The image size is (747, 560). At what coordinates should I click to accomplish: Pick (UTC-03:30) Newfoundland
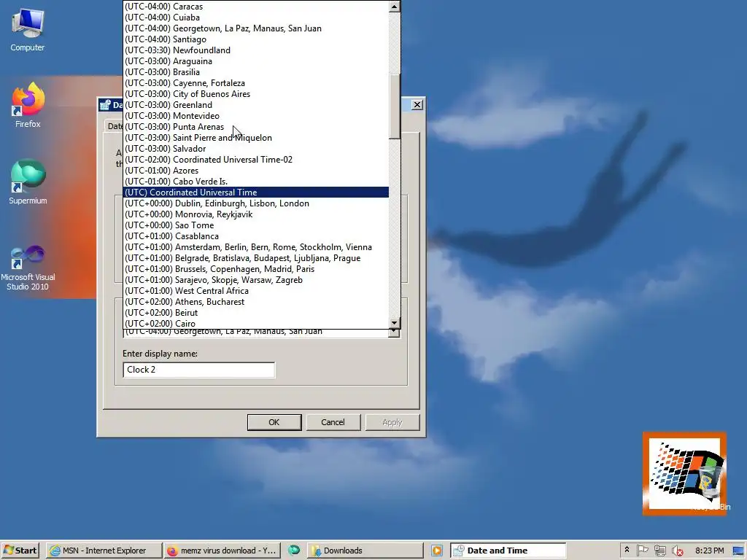coord(256,50)
